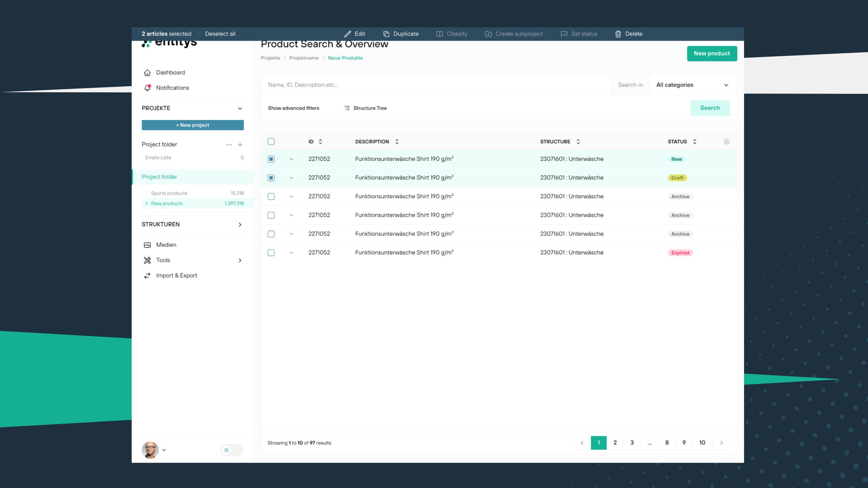
Task: Toggle the select-all checkbox in table header
Action: [x=271, y=142]
